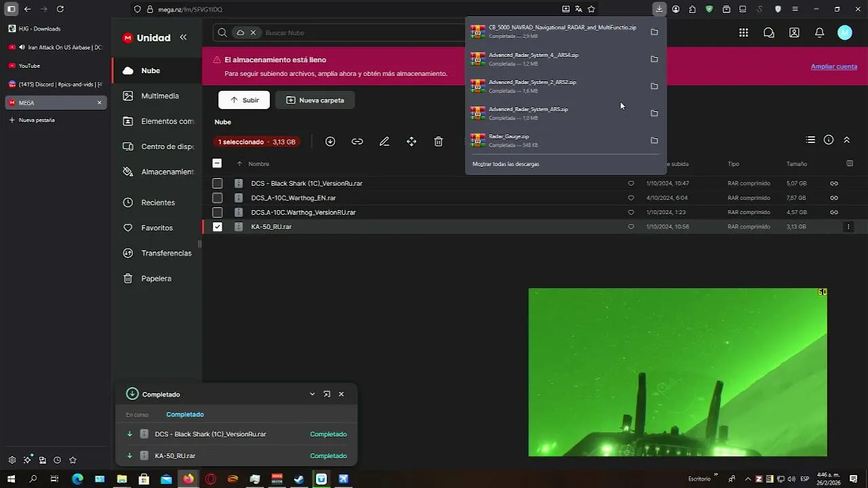Screen dimensions: 868x488
Task: Switch to the En curso tab
Action: point(137,415)
